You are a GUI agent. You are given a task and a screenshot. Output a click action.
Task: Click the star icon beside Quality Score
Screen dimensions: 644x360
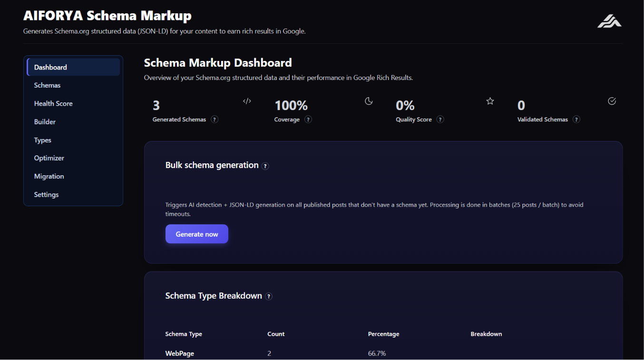tap(490, 101)
